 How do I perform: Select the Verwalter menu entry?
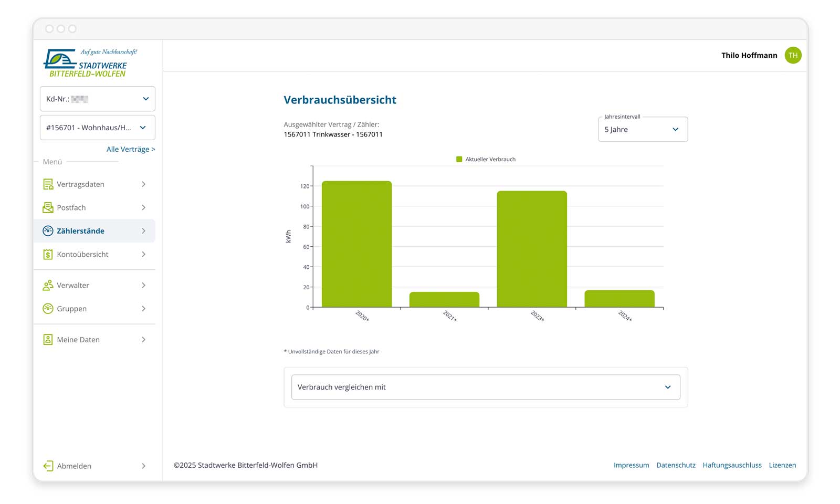73,286
